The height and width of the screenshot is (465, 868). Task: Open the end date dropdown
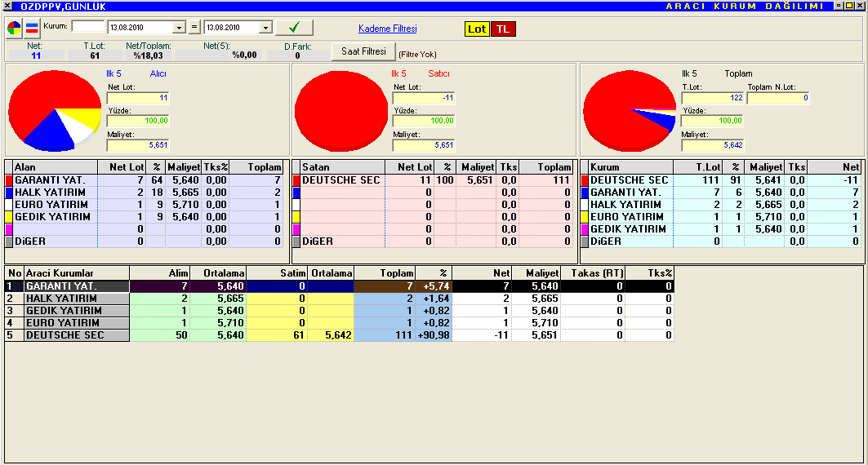(265, 28)
